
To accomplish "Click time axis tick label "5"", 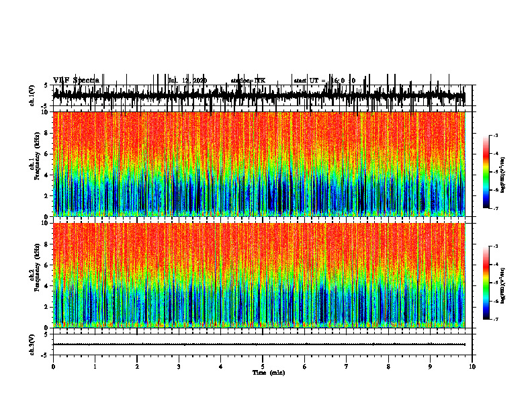I will 263,367.
